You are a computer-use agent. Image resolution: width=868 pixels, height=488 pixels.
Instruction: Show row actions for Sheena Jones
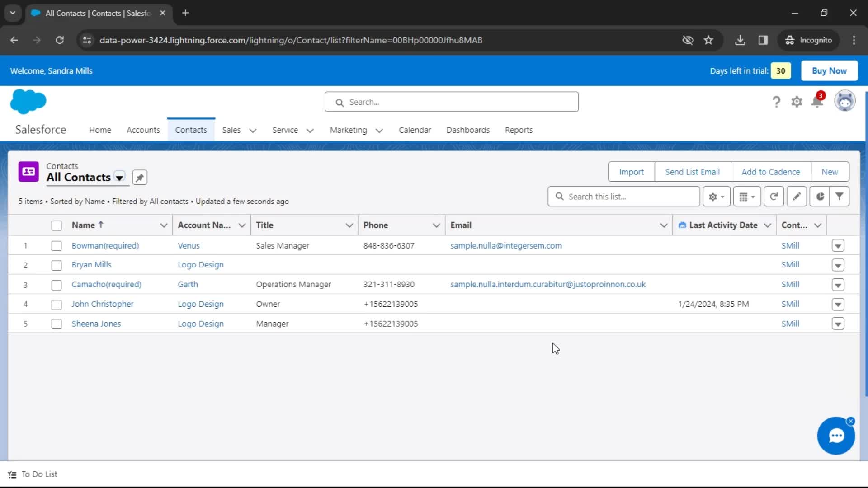tap(838, 324)
